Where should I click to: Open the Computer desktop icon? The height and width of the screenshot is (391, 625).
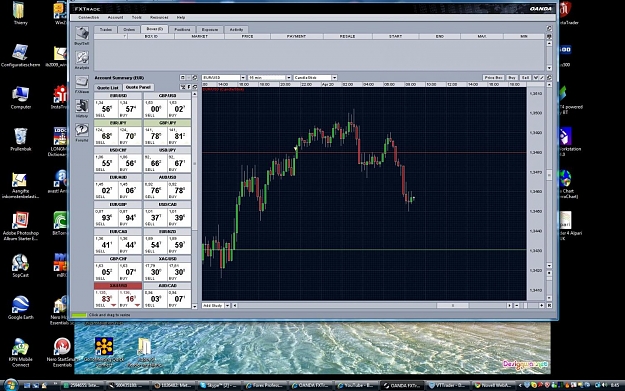[20, 97]
